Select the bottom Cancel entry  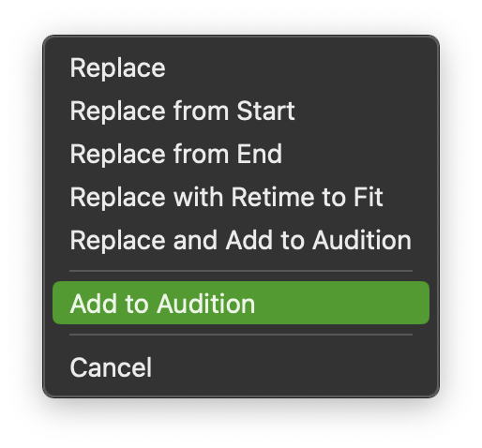point(241,367)
